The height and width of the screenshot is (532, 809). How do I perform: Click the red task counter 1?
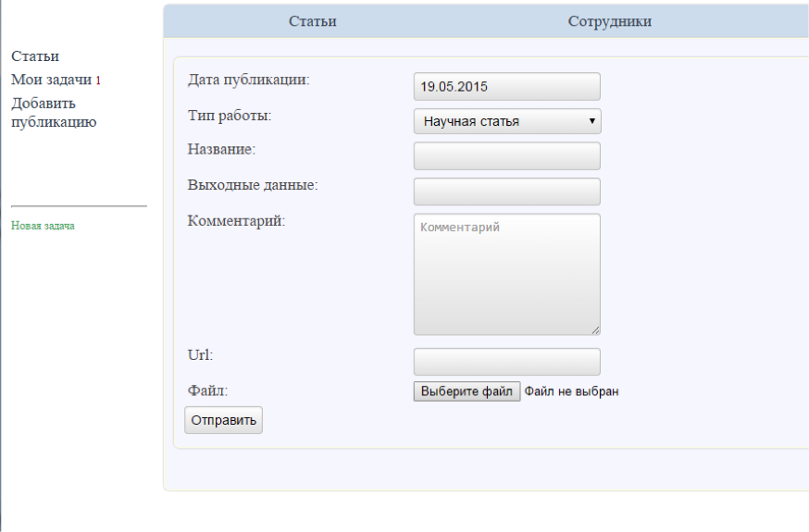(x=98, y=80)
